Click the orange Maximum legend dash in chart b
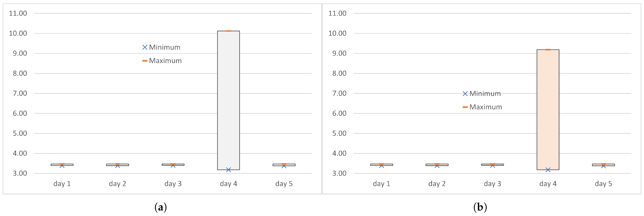Screen dimensions: 644x216 point(465,107)
